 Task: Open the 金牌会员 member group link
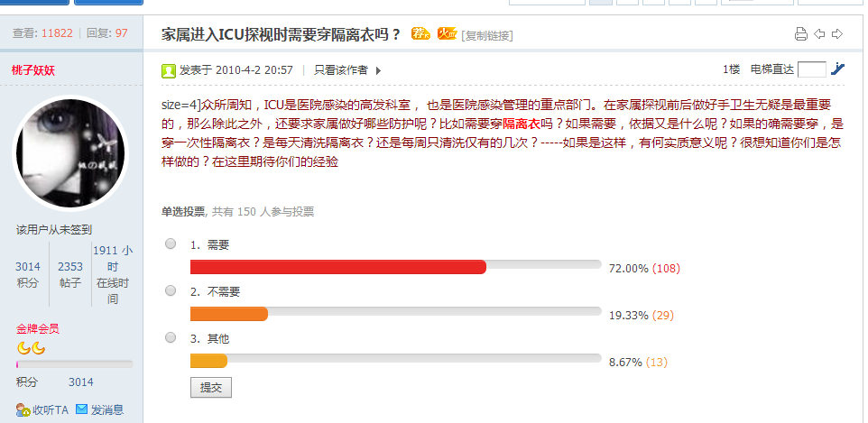coord(37,329)
